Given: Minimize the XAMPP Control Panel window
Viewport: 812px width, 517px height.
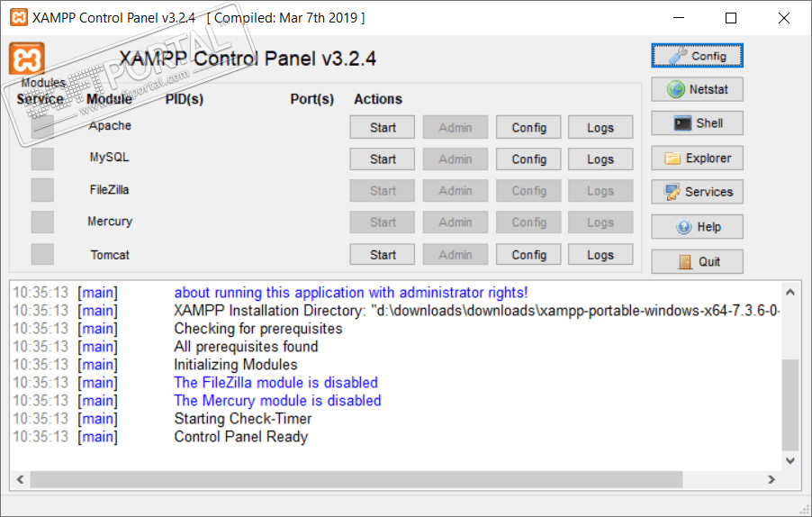Looking at the screenshot, I should pyautogui.click(x=679, y=18).
